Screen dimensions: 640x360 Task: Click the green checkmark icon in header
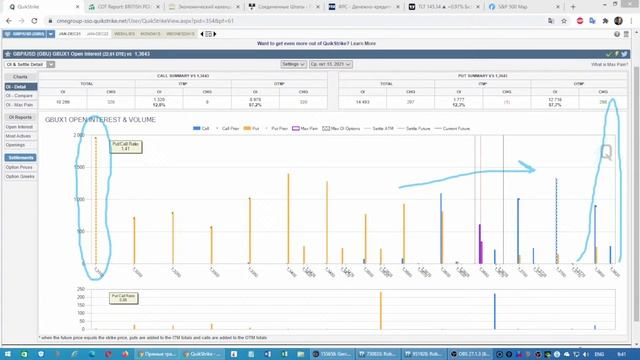coord(609,54)
